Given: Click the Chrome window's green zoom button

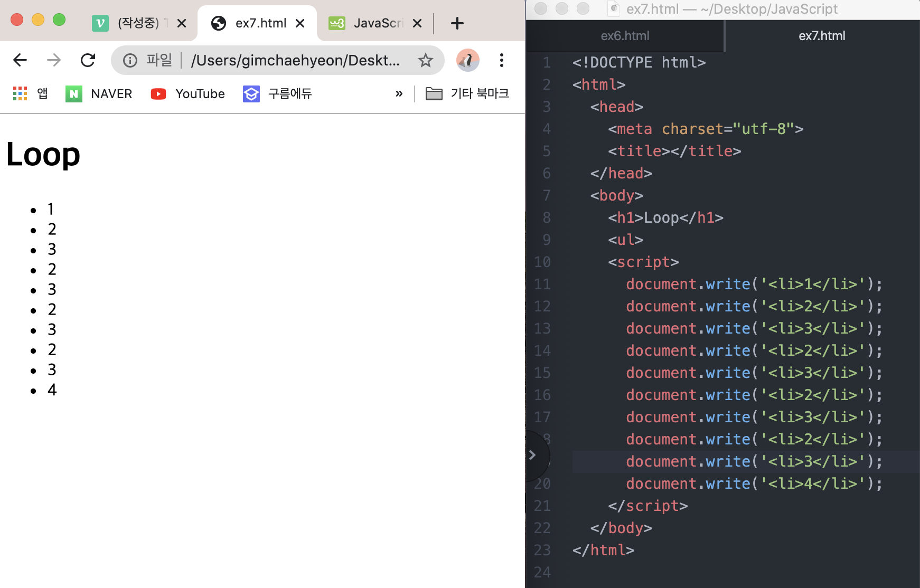Looking at the screenshot, I should coord(59,20).
